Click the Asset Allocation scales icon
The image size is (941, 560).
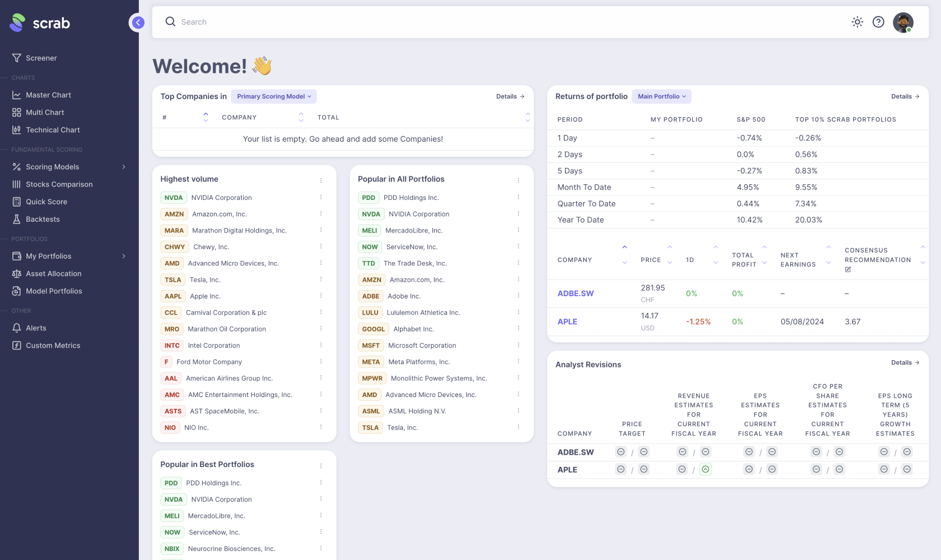[17, 274]
